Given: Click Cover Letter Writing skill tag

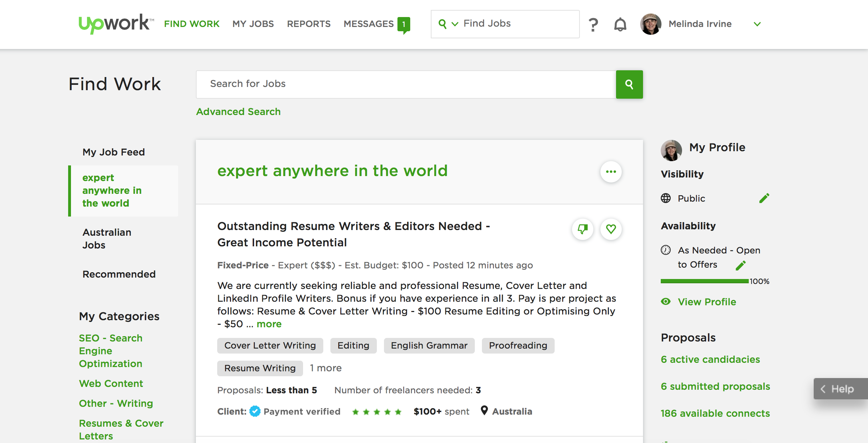Looking at the screenshot, I should point(270,345).
